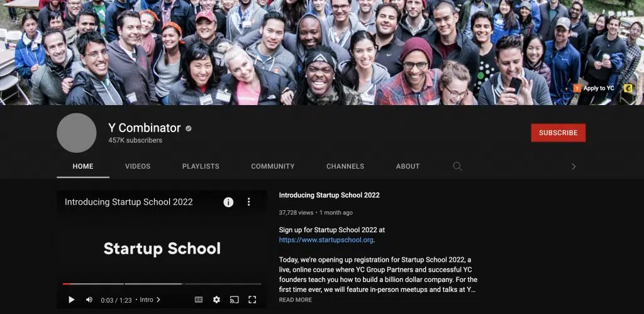Screen dimensions: 644x314
Task: Play the Startup School video
Action: pyautogui.click(x=72, y=300)
